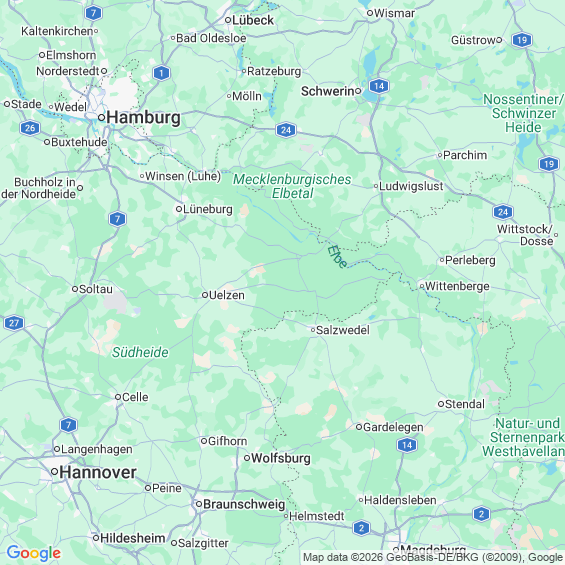Click the Hamburg city marker

[102, 117]
